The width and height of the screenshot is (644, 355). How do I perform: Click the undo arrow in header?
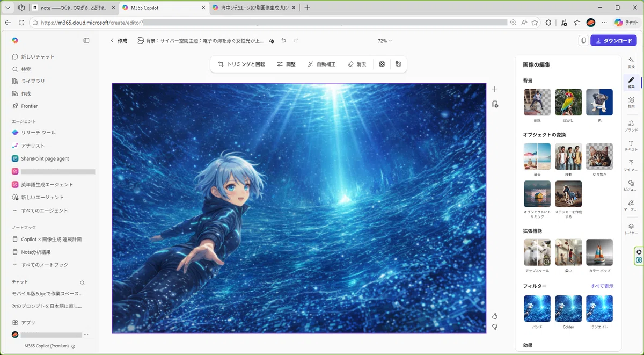point(283,40)
